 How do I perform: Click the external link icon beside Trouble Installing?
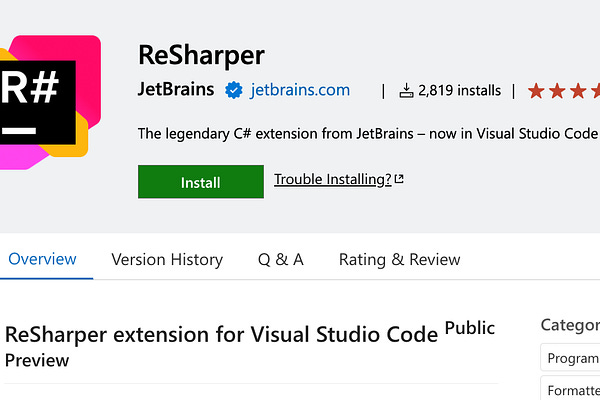[399, 179]
